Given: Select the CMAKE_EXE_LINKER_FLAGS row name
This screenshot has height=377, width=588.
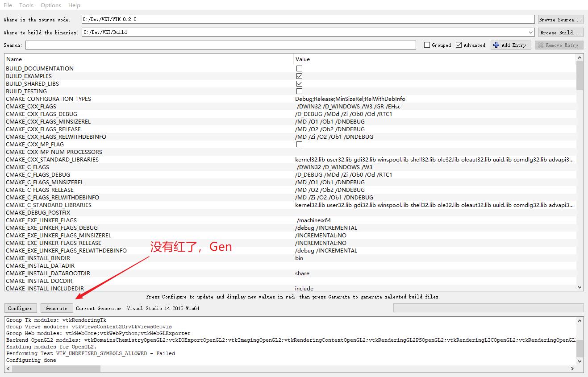Looking at the screenshot, I should click(x=41, y=220).
